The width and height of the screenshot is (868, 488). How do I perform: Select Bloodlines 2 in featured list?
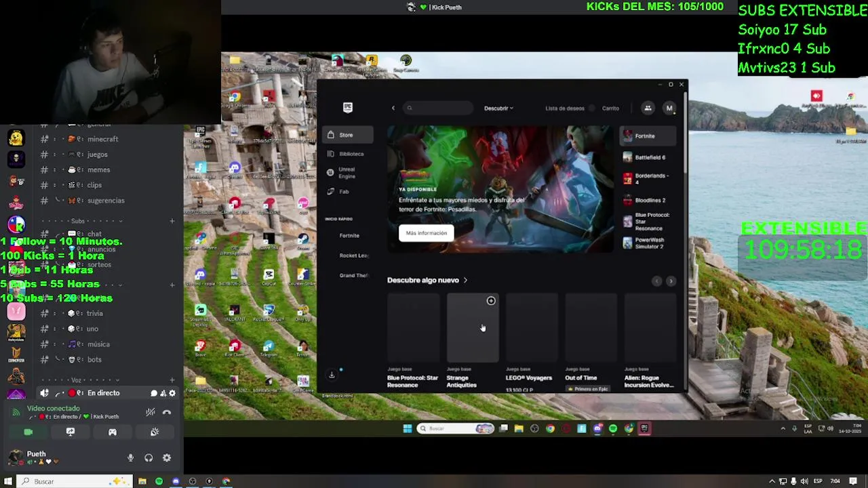click(648, 201)
